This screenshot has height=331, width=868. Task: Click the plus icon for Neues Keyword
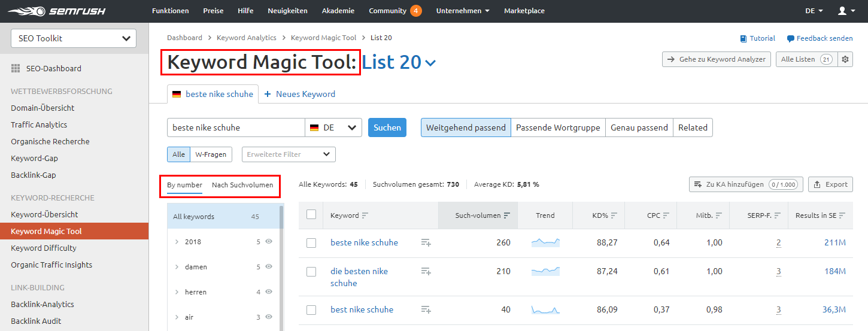(x=268, y=94)
